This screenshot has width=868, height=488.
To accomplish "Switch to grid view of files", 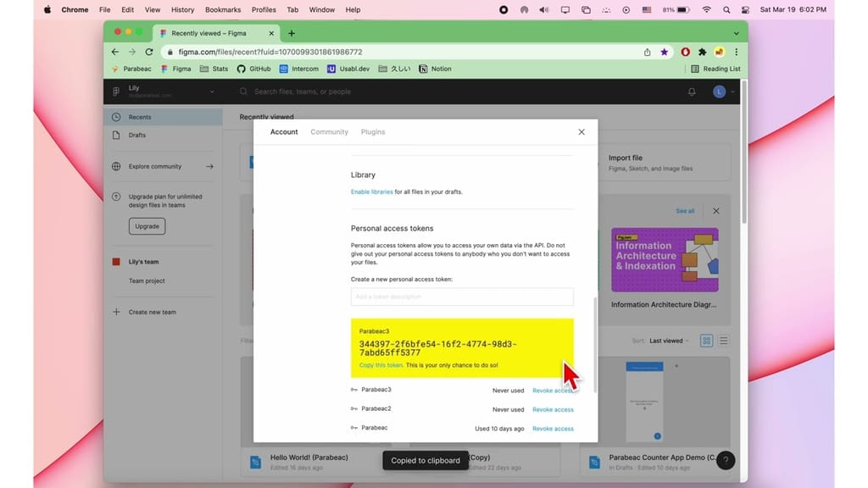I will pos(707,341).
